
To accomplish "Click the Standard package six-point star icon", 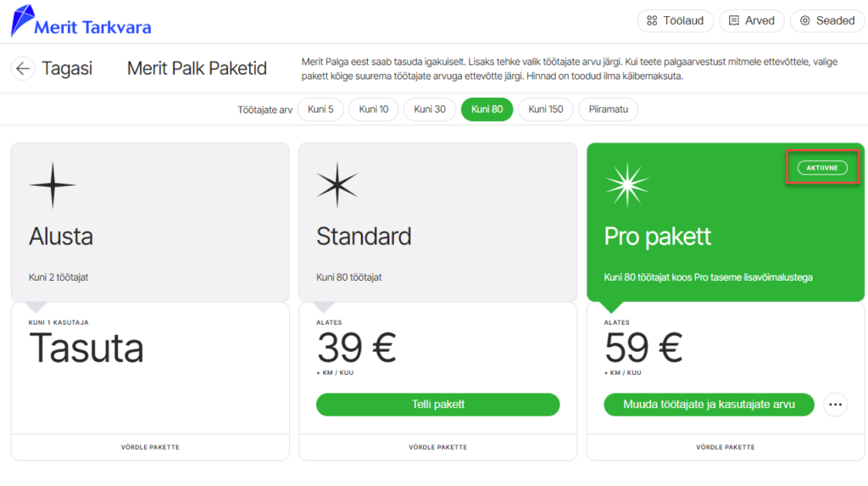I will point(337,185).
